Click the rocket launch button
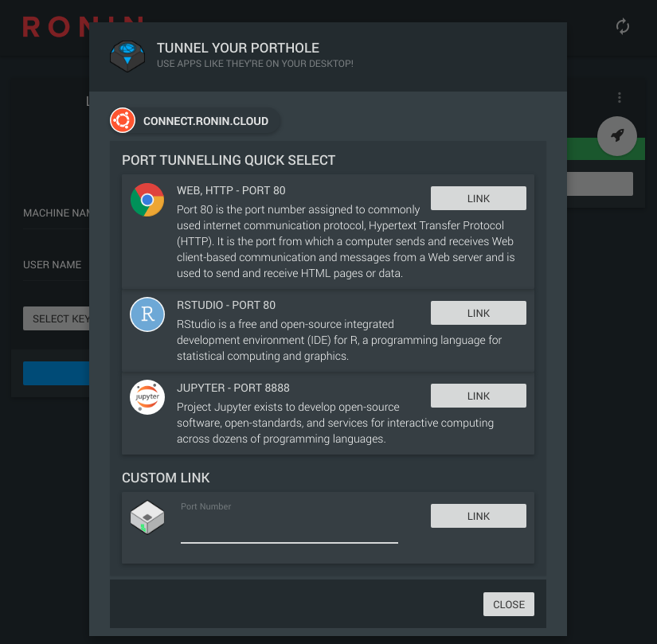The height and width of the screenshot is (644, 657). [616, 135]
